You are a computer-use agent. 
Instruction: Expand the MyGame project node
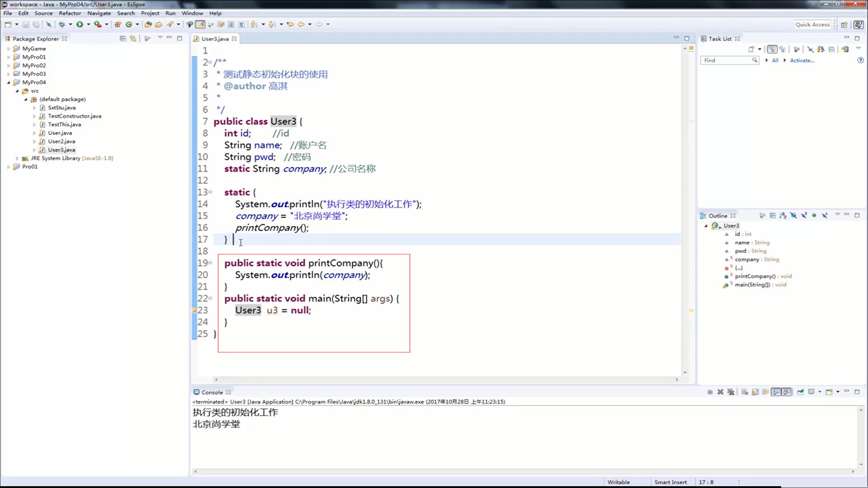pyautogui.click(x=8, y=49)
